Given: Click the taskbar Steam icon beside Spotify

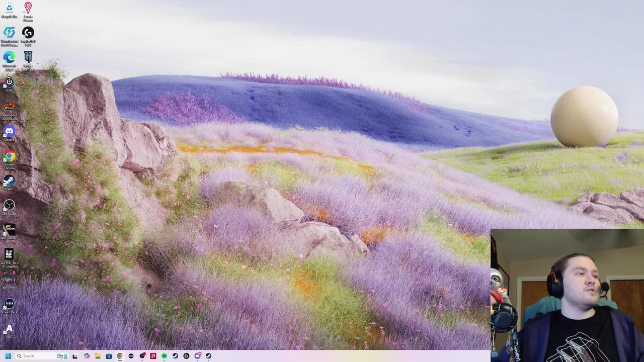Looking at the screenshot, I should [x=175, y=356].
